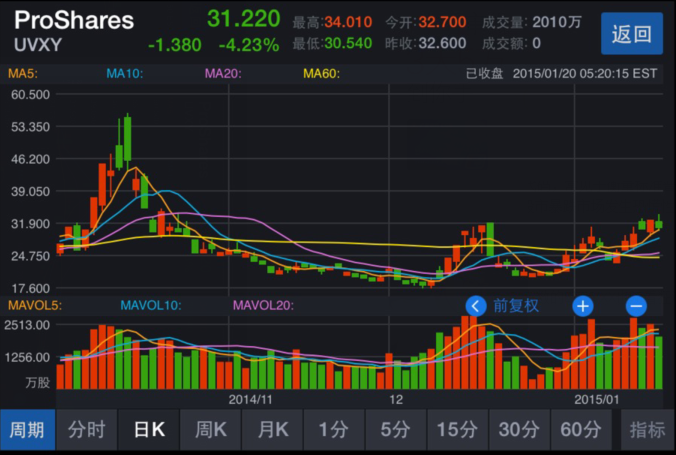The height and width of the screenshot is (455, 676).
Task: Switch to 月K monthly chart
Action: (272, 430)
